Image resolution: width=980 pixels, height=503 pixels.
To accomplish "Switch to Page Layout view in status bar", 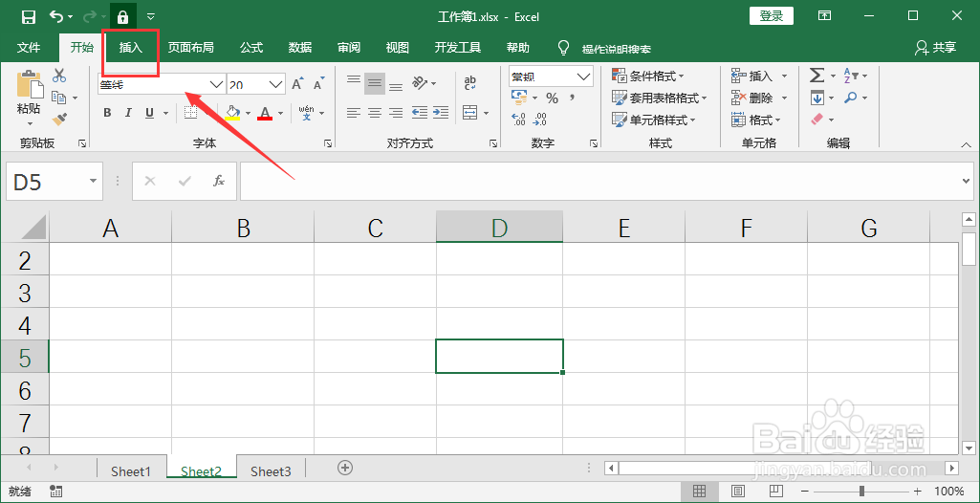I will click(738, 491).
